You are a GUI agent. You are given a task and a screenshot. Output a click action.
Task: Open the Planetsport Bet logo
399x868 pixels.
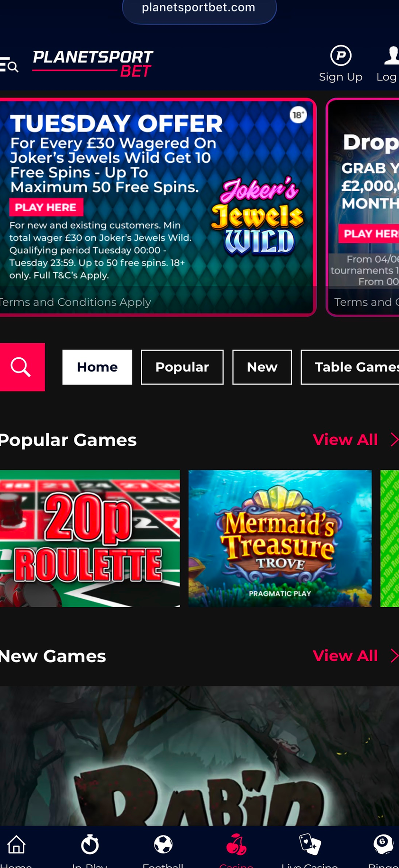[x=93, y=64]
